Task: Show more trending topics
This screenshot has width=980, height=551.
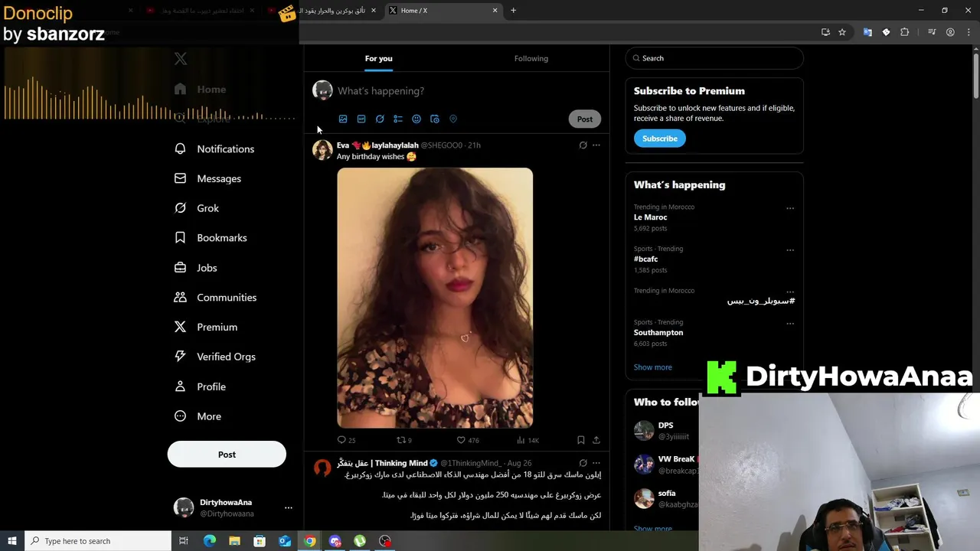Action: coord(652,367)
